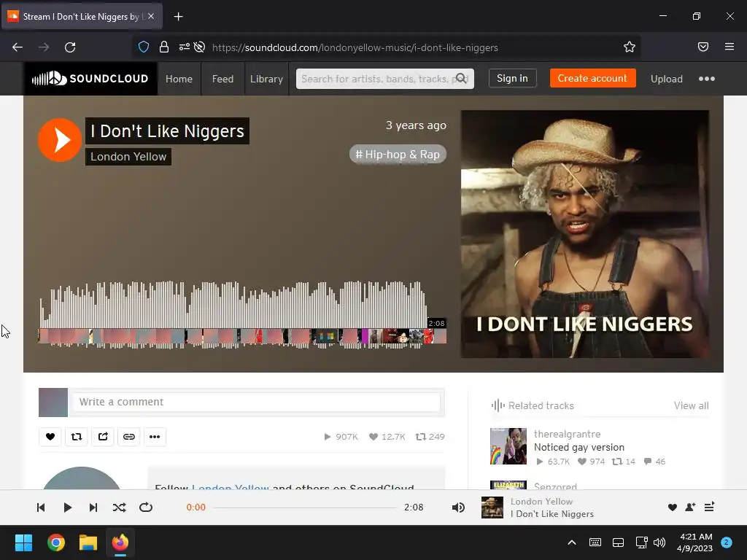The width and height of the screenshot is (747, 560).
Task: Copy the track link with the chain icon button
Action: [128, 437]
